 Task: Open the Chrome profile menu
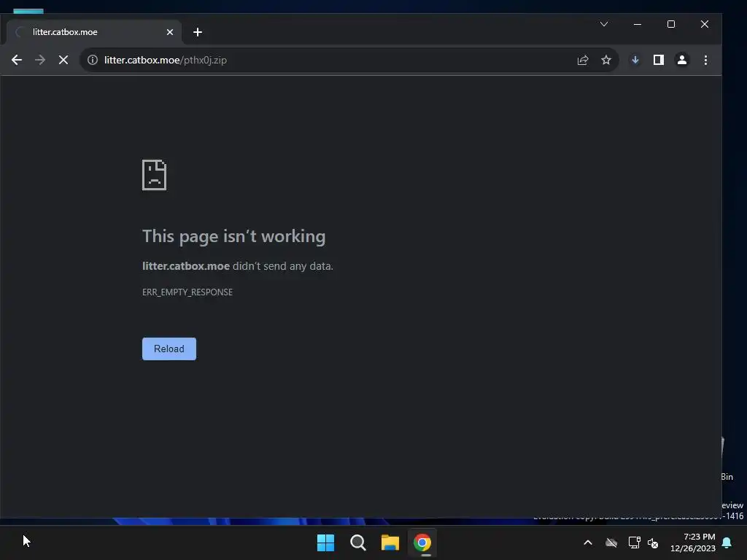(682, 60)
